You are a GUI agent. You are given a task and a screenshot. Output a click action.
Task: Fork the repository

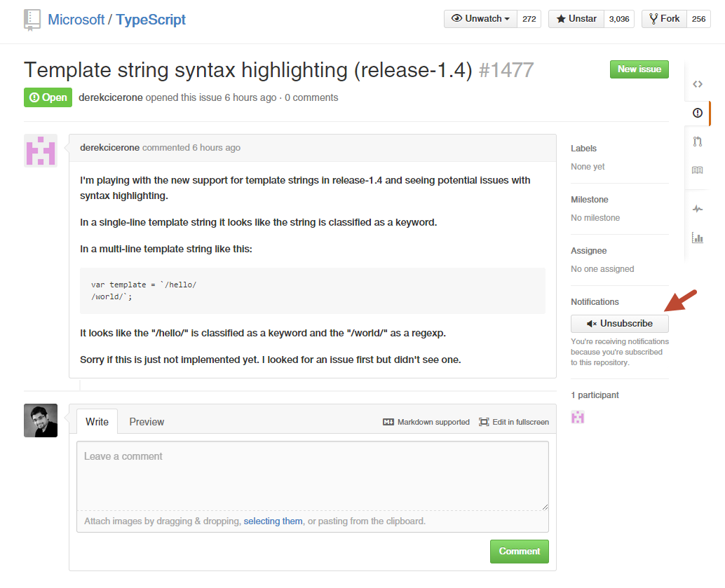tap(664, 19)
